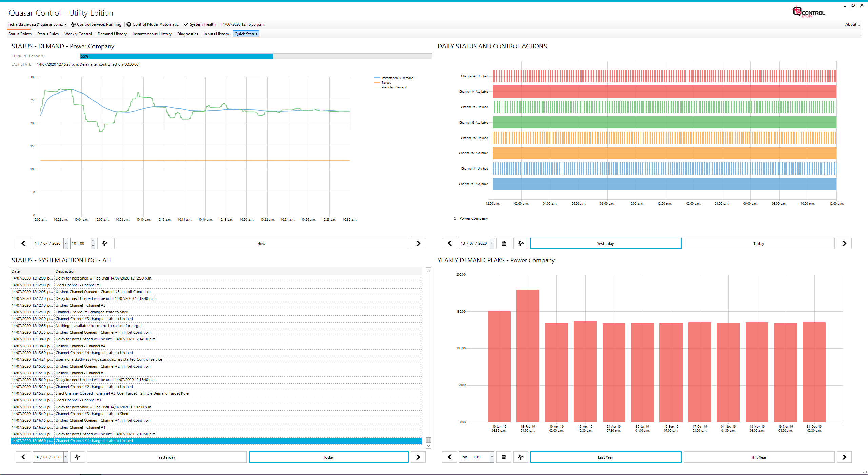Open the Status Points tab
868x475 pixels.
coord(20,34)
